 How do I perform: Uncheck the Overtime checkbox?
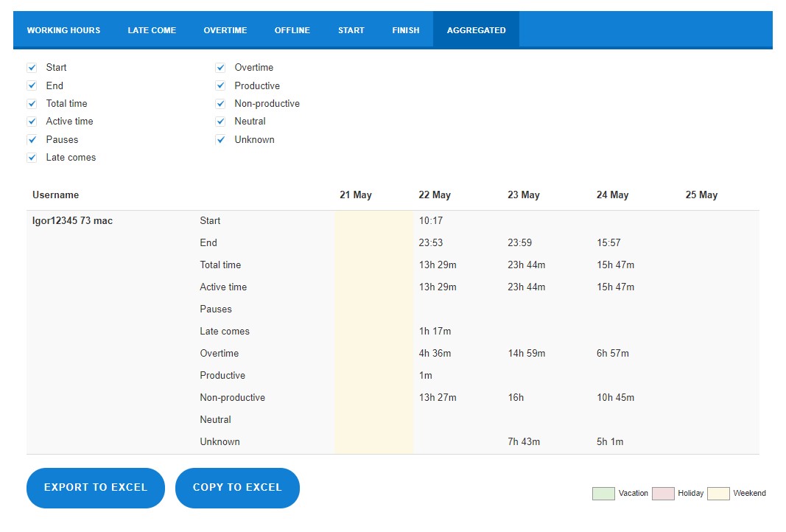coord(220,68)
